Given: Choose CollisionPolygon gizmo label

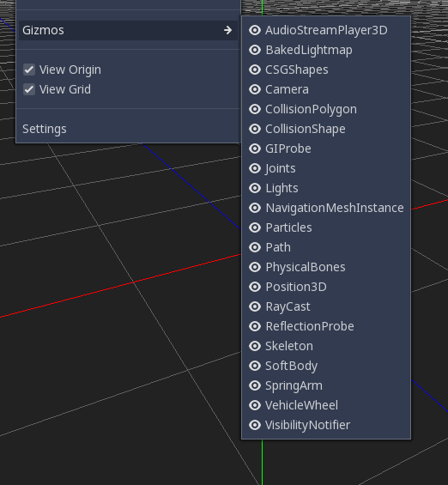Looking at the screenshot, I should [x=311, y=110].
